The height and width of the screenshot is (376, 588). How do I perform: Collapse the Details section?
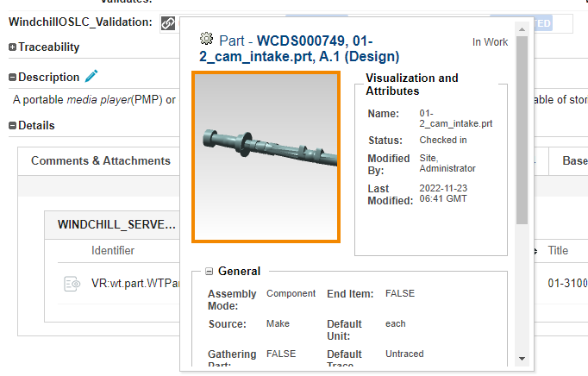click(x=12, y=126)
